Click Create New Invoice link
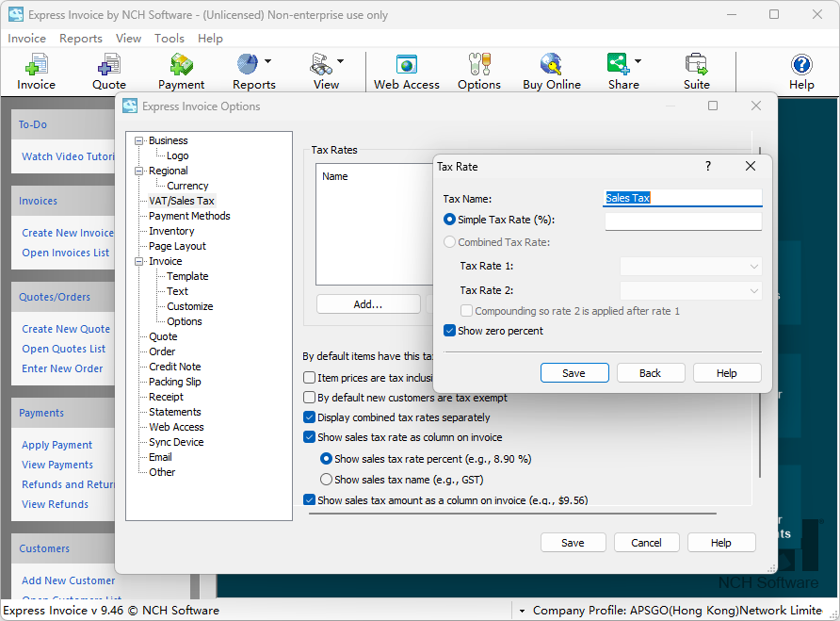Viewport: 840px width, 621px height. click(x=68, y=233)
